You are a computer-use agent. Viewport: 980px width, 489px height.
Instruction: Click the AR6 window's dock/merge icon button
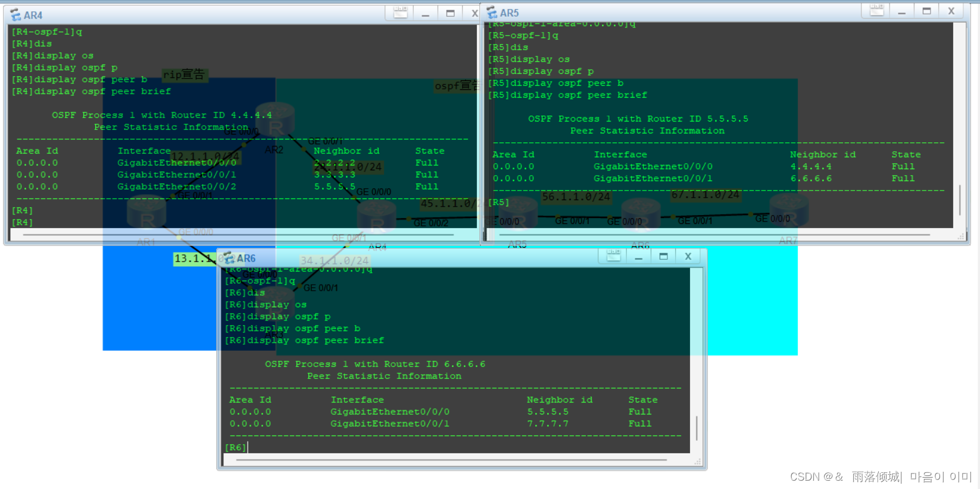(614, 256)
